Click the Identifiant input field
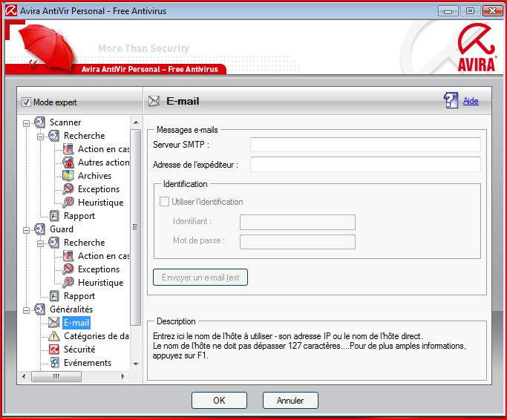Viewport: 507px width, 420px height. coord(298,222)
